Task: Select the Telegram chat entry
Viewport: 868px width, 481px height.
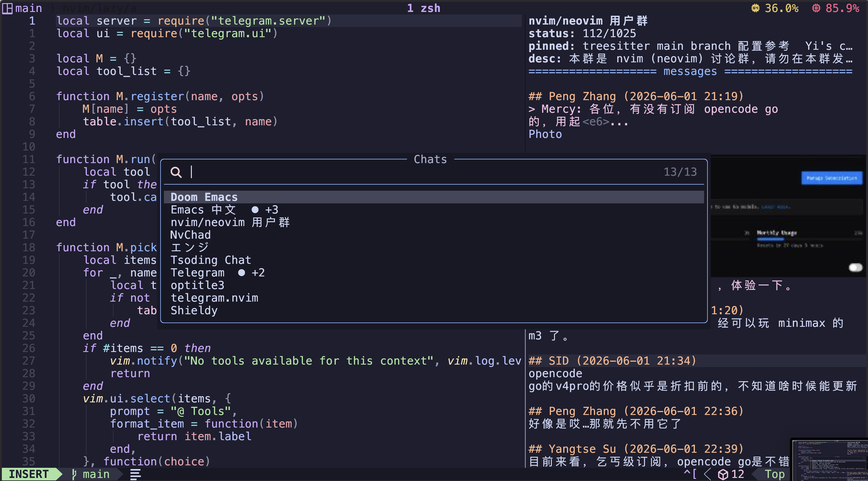Action: (434, 272)
